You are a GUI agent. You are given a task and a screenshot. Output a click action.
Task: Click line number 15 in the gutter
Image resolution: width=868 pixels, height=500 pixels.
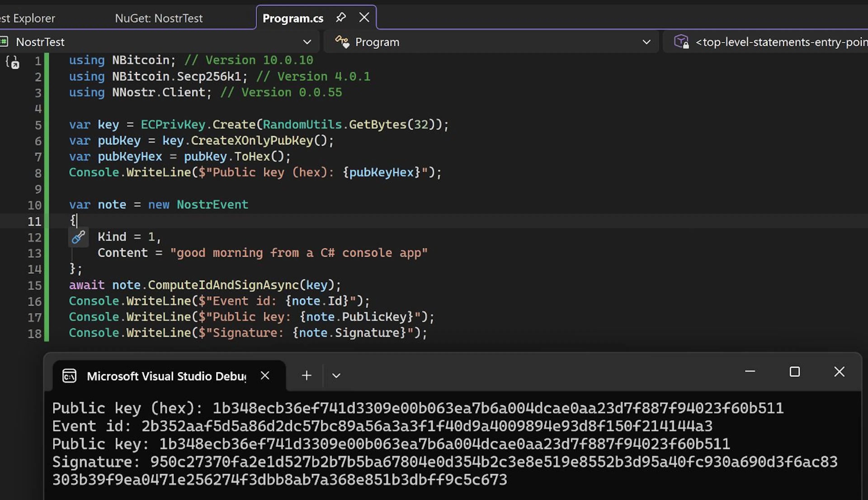(x=34, y=285)
